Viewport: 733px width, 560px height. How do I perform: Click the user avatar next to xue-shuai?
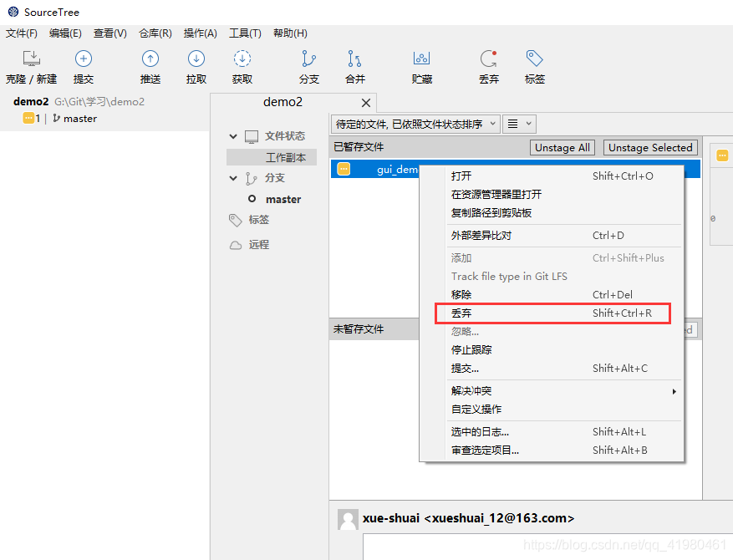point(348,519)
